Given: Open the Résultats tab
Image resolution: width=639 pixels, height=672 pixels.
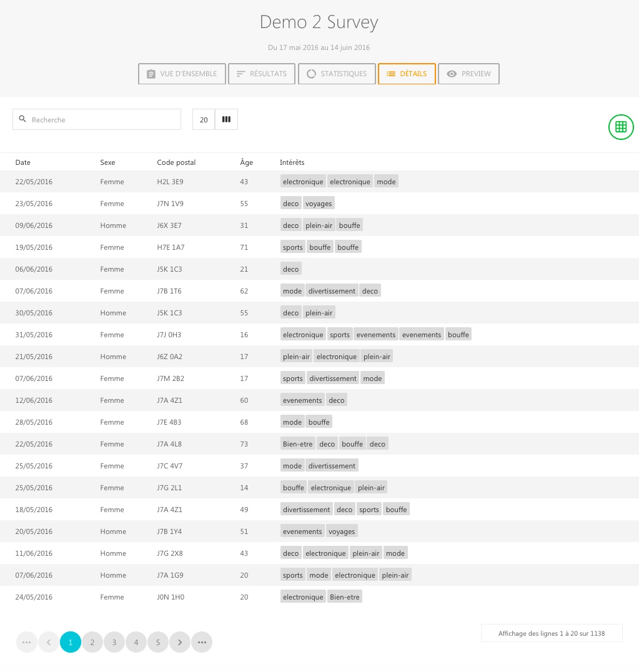Looking at the screenshot, I should pos(261,74).
